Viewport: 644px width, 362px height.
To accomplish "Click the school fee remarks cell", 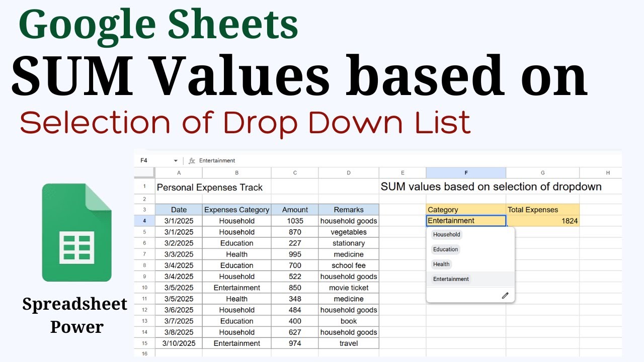I will (349, 265).
